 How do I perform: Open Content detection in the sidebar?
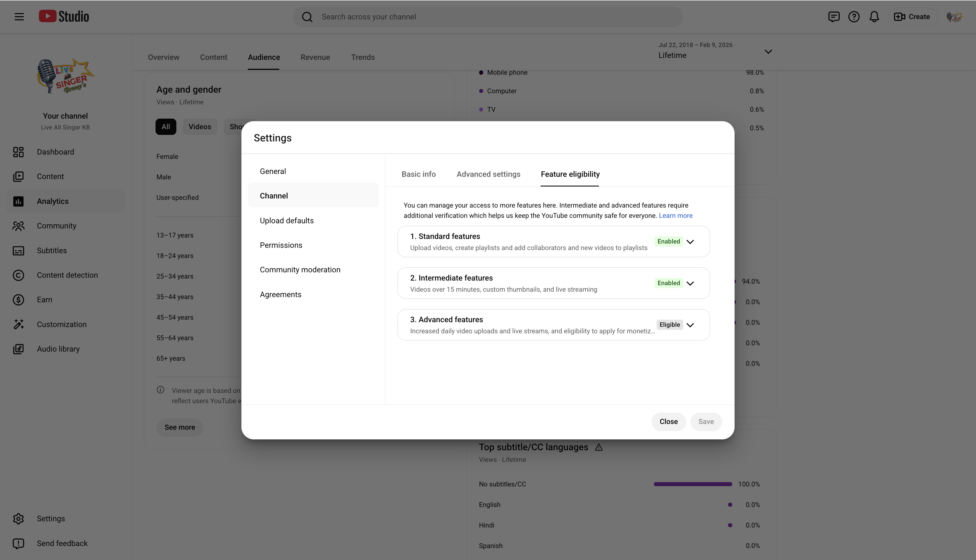65,275
